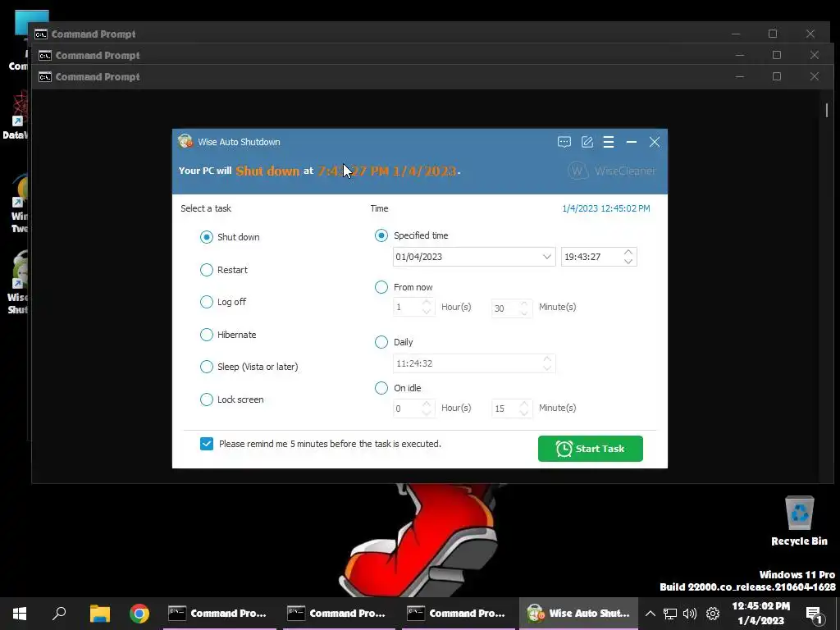This screenshot has height=630, width=840.
Task: Click the WiseCleaner logo link
Action: (612, 171)
